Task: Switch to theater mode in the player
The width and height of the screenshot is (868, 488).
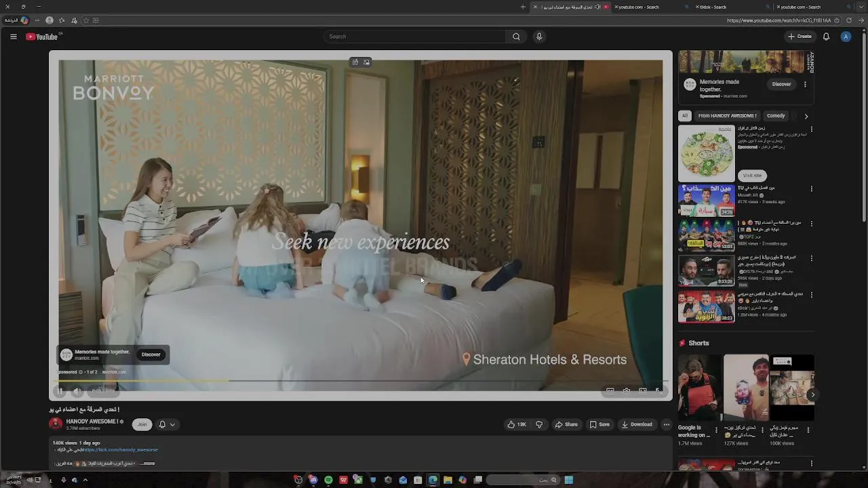Action: click(x=643, y=391)
